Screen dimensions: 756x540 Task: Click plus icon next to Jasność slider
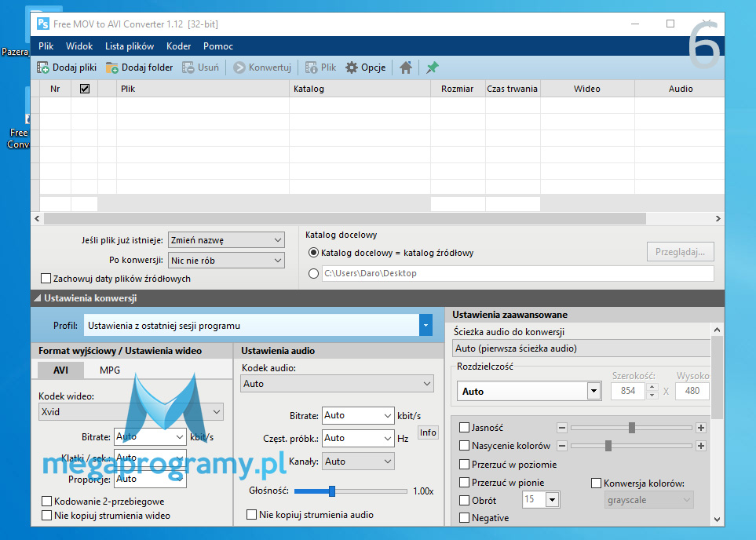(701, 428)
